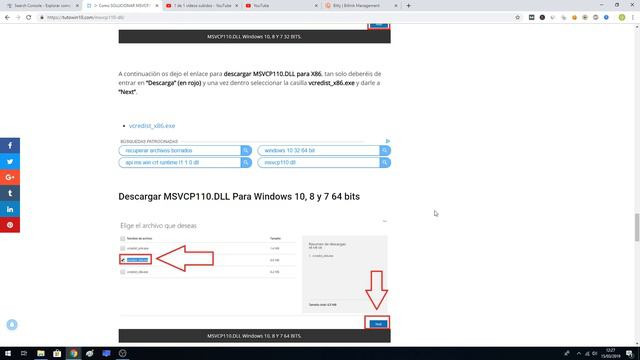Close the Search Console tab
Image resolution: width=640 pixels, height=360 pixels.
(77, 6)
